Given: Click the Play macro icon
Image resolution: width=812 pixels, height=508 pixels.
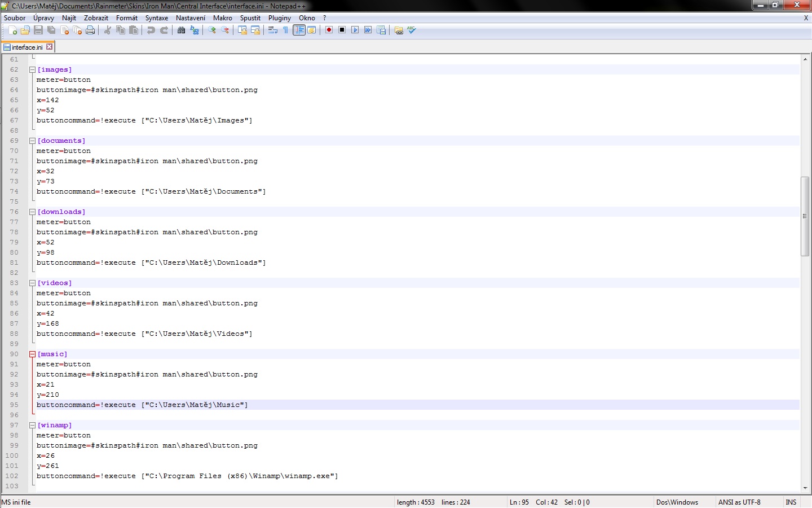Looking at the screenshot, I should point(355,30).
